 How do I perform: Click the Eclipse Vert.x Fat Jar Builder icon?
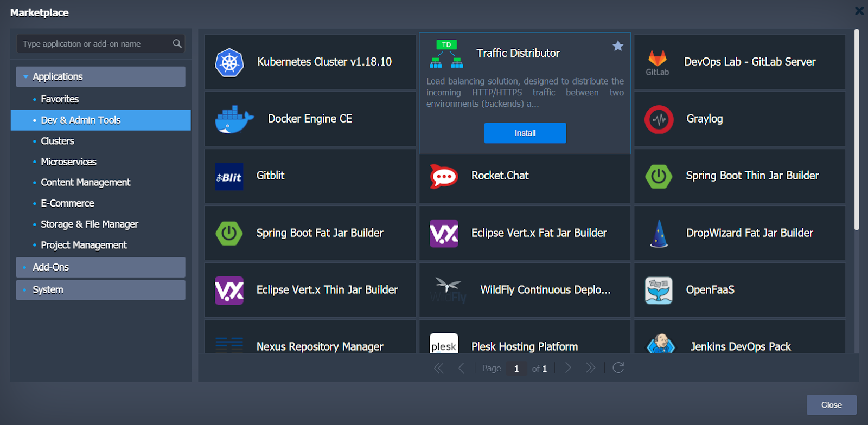click(x=444, y=234)
